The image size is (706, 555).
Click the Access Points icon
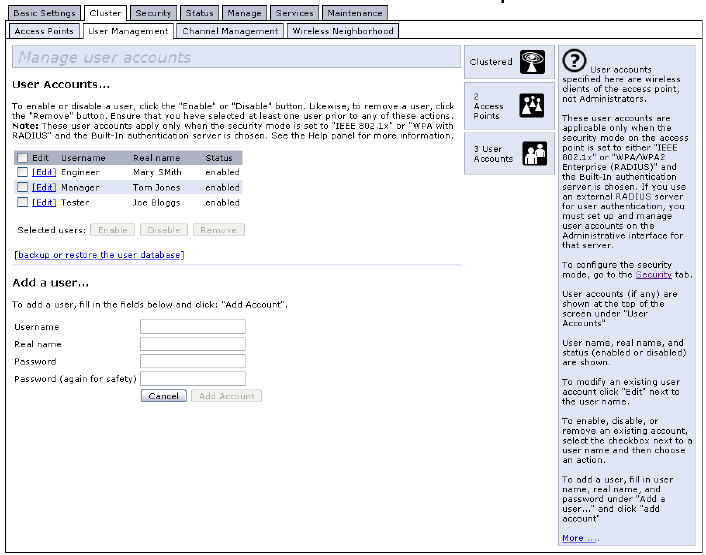531,106
